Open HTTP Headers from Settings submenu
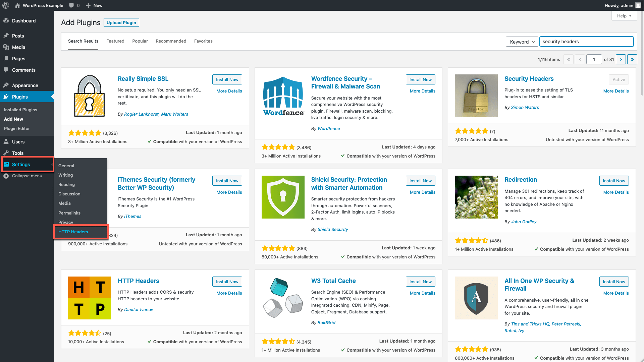 pyautogui.click(x=73, y=232)
